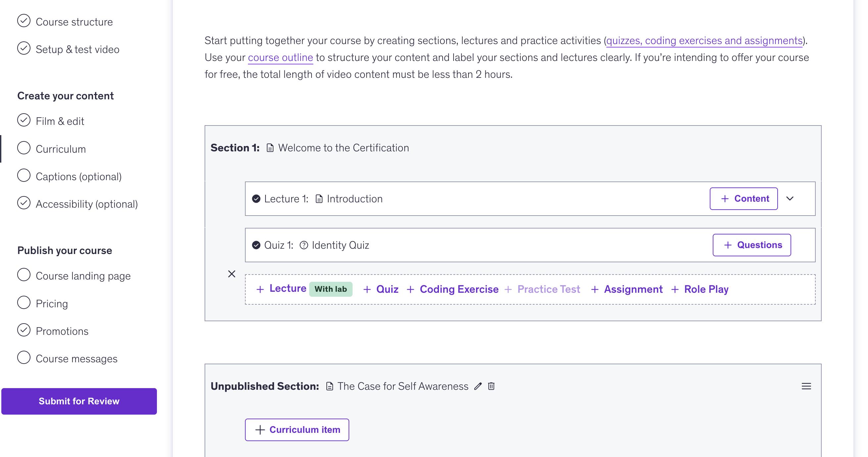
Task: Expand Content options for Lecture 1
Action: 743,198
